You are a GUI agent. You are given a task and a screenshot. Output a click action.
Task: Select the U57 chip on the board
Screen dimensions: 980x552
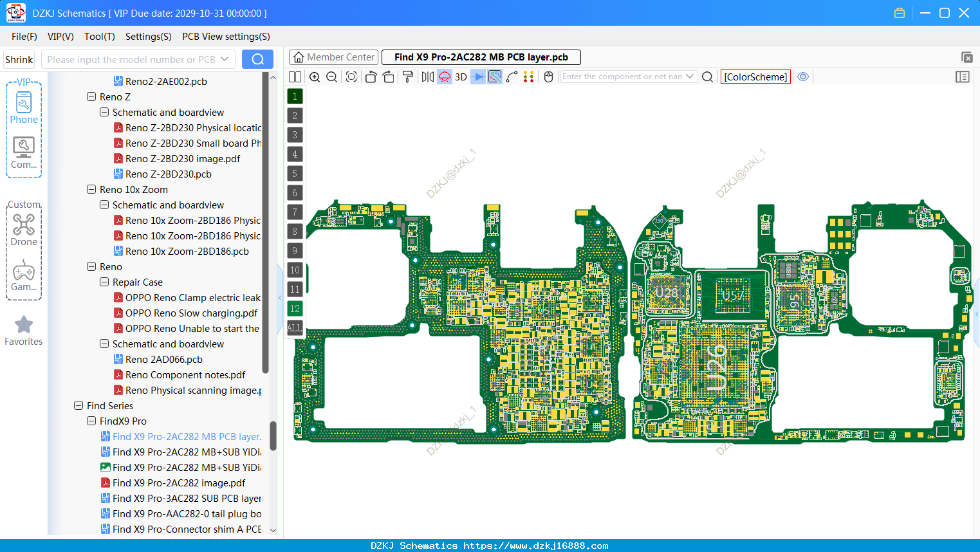pyautogui.click(x=733, y=295)
